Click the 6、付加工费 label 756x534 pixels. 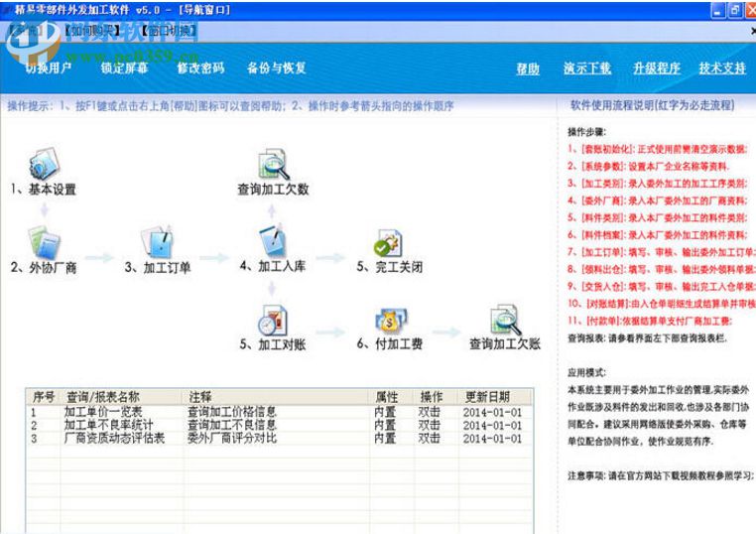click(x=390, y=343)
